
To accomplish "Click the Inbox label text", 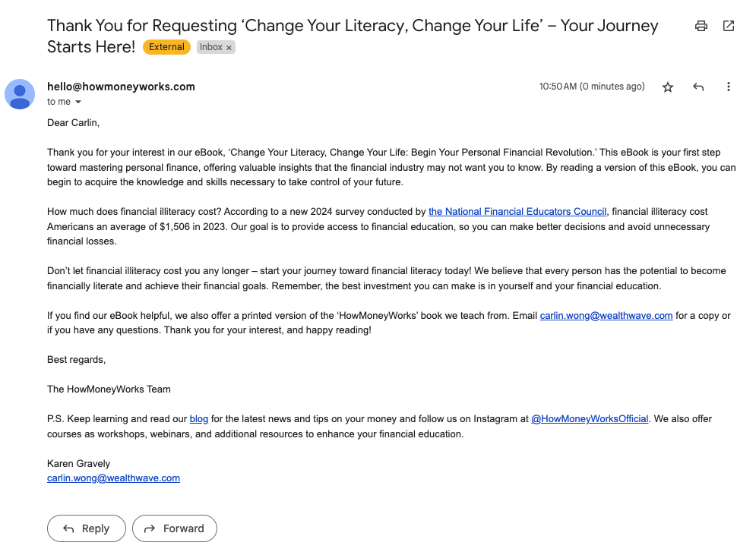I will (x=210, y=47).
